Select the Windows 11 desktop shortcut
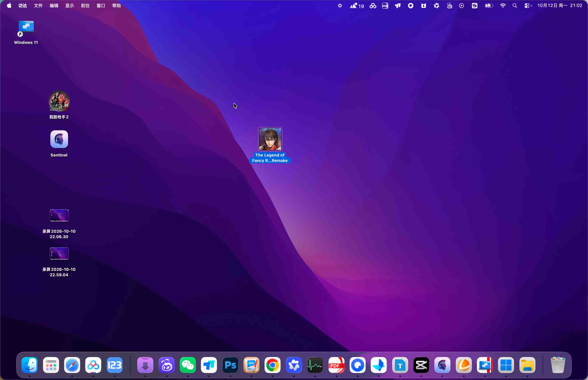The image size is (588, 380). 26,29
